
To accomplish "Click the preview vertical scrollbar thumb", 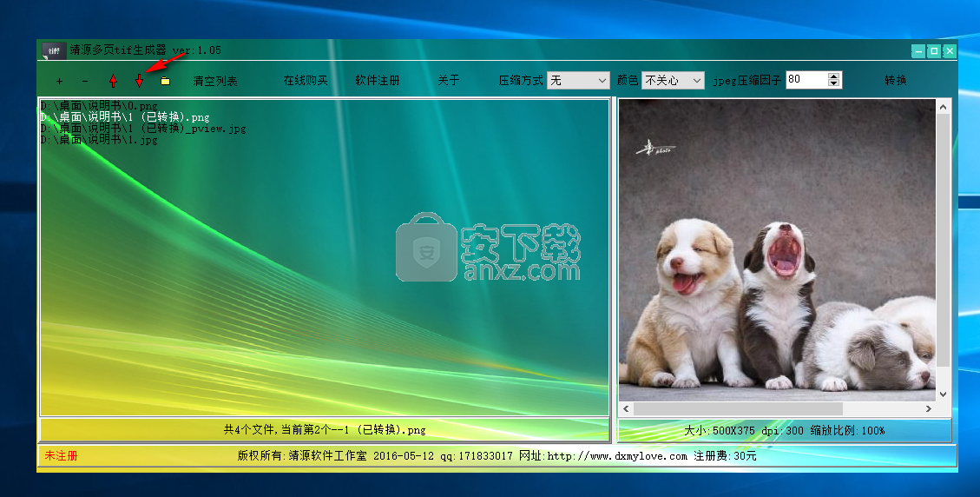I will [944, 240].
